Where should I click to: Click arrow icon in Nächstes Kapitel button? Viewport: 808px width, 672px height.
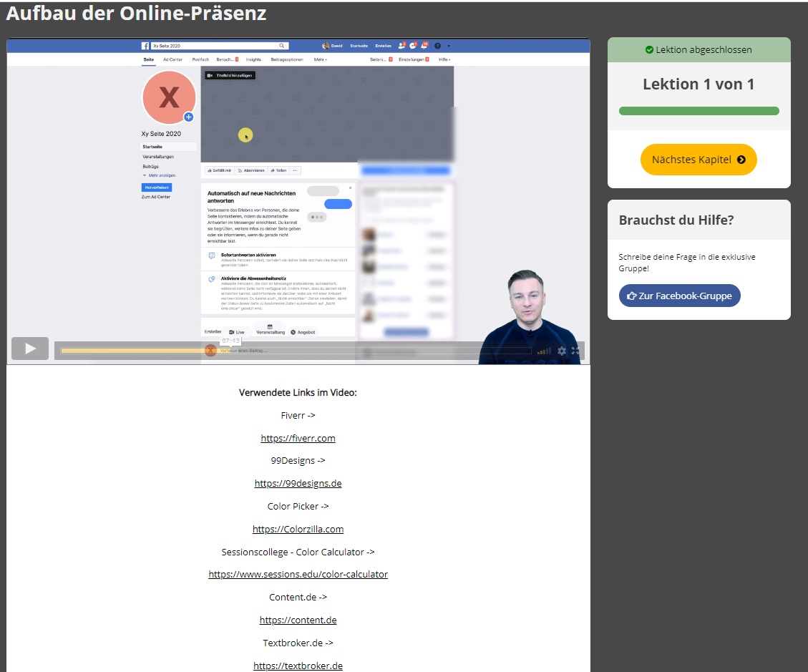coord(741,160)
